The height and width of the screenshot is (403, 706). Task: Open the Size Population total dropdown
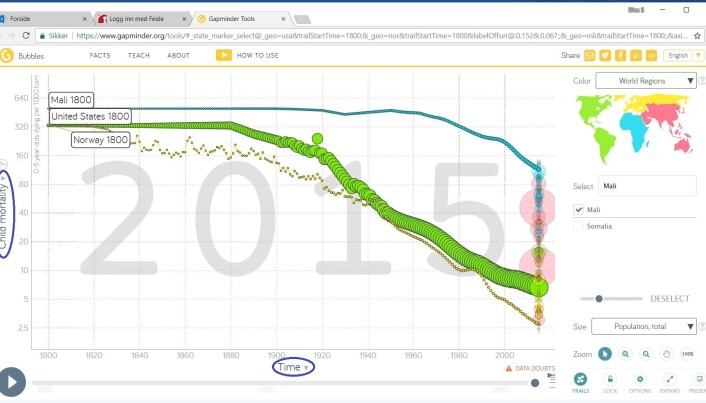tap(644, 326)
